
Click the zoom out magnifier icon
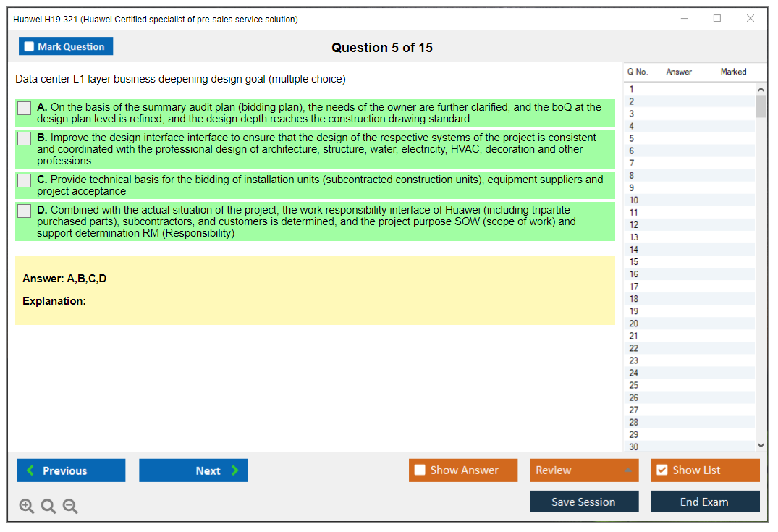pos(70,507)
